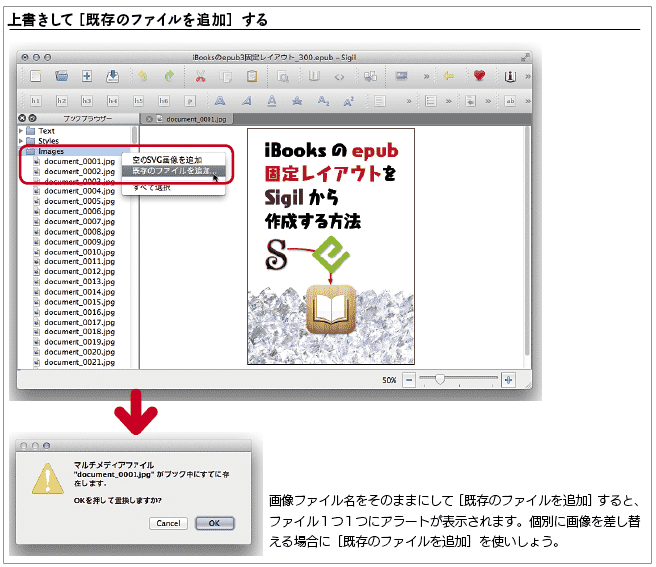Viewport: 656px width, 567px height.
Task: Zoom out with the minus button
Action: 409,380
